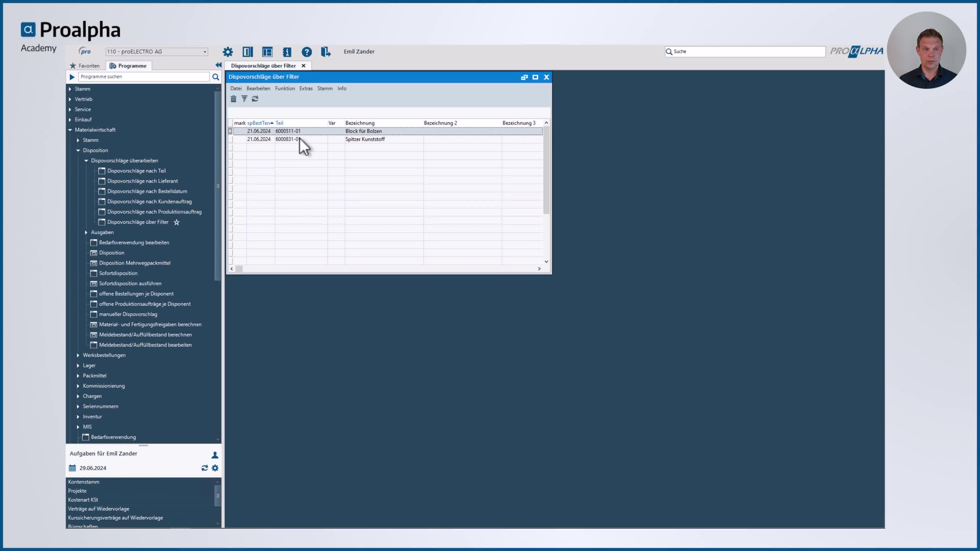
Task: Click the window layout icon in main toolbar
Action: [x=267, y=52]
